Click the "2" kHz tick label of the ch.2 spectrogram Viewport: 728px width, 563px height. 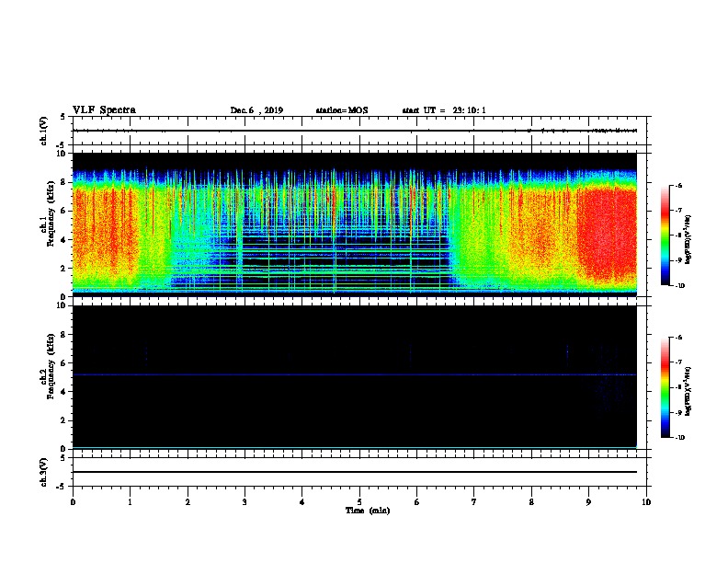tap(64, 420)
